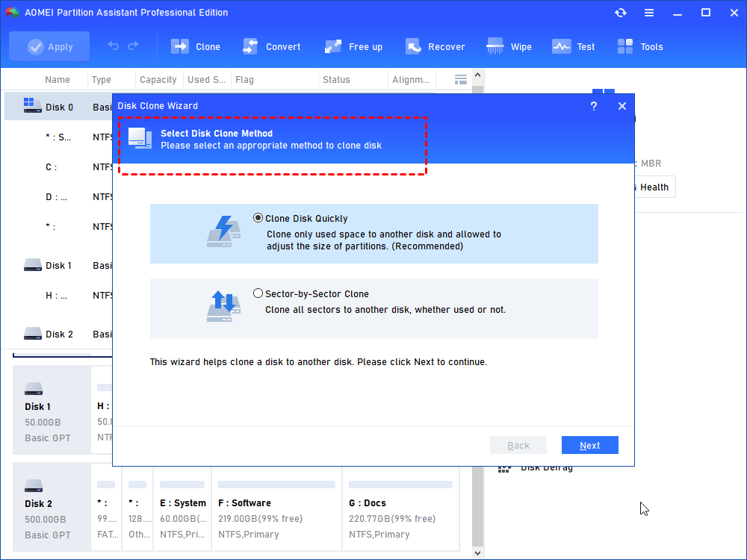
Task: Click the column settings list icon
Action: pyautogui.click(x=461, y=80)
